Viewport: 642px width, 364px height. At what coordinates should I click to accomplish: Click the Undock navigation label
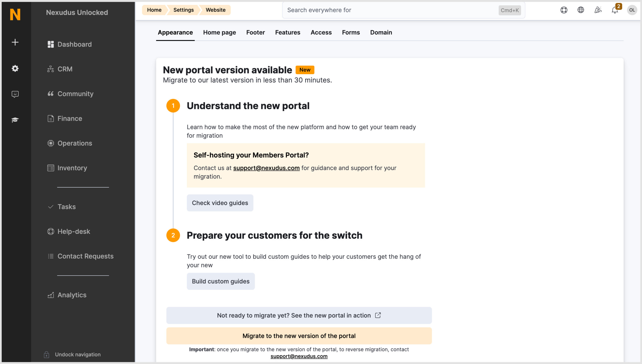(78, 354)
